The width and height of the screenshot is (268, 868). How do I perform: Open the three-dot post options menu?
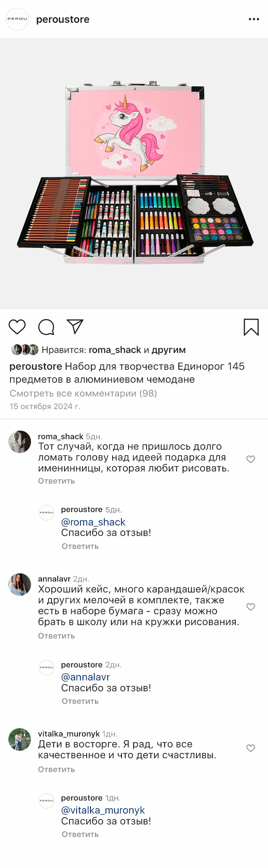(x=254, y=19)
